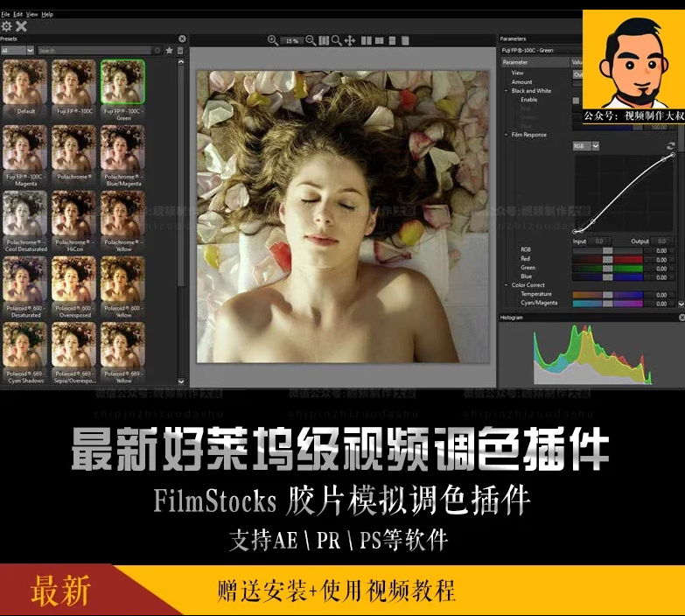Click the large X cancel icon
Screen dimensions: 685x616
point(21,26)
